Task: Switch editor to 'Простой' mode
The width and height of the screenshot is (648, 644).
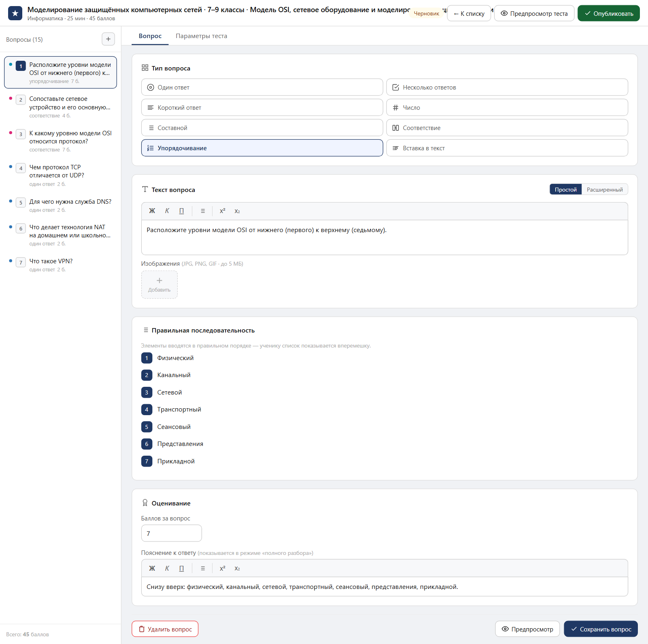Action: click(565, 189)
